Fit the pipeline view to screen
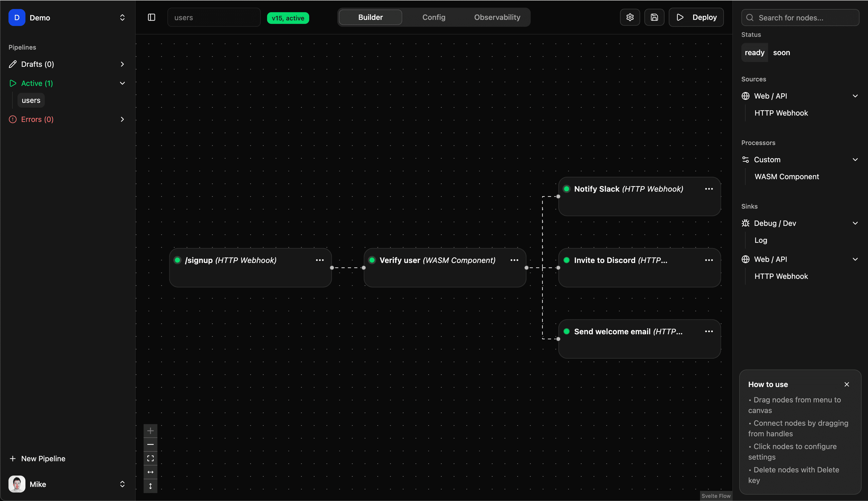 point(150,458)
